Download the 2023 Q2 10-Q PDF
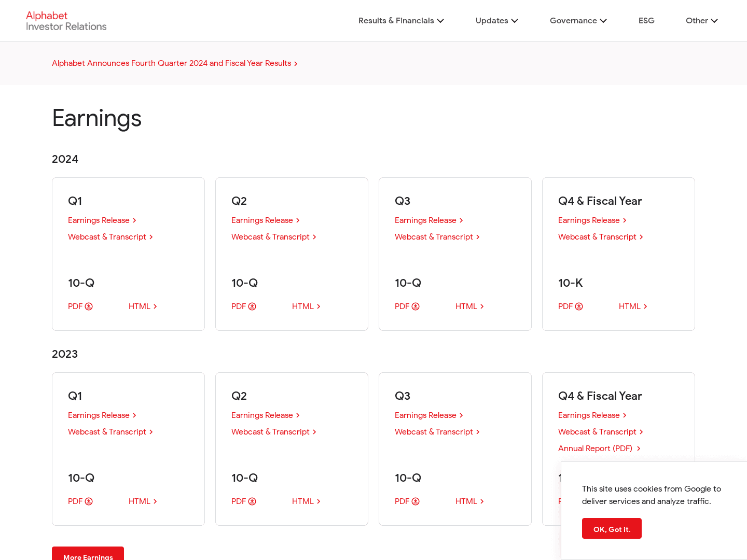747x560 pixels. pyautogui.click(x=243, y=501)
